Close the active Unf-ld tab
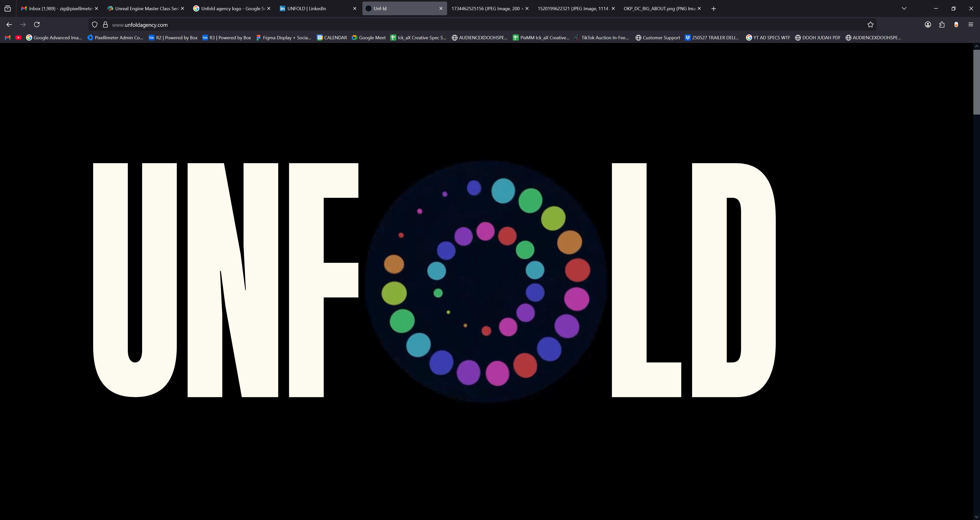Image resolution: width=980 pixels, height=520 pixels. tap(441, 8)
